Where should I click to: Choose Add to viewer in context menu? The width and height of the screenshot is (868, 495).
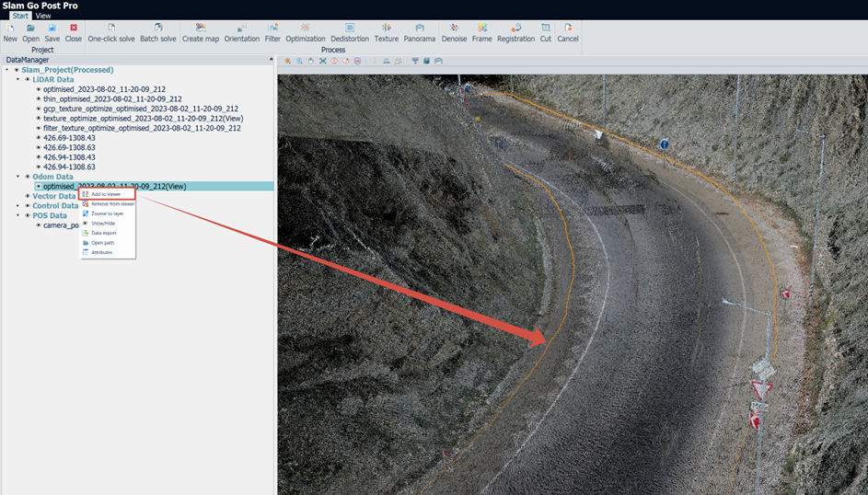click(x=108, y=194)
